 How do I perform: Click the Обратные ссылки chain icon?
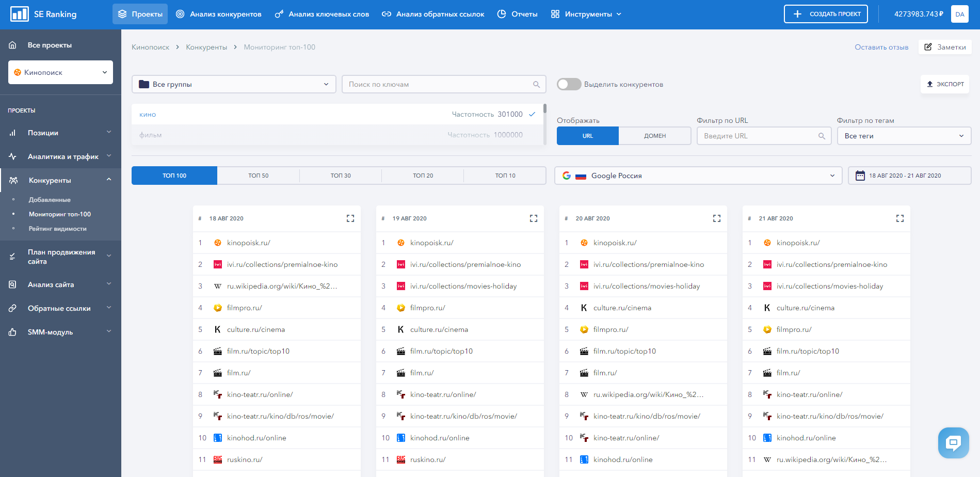12,308
